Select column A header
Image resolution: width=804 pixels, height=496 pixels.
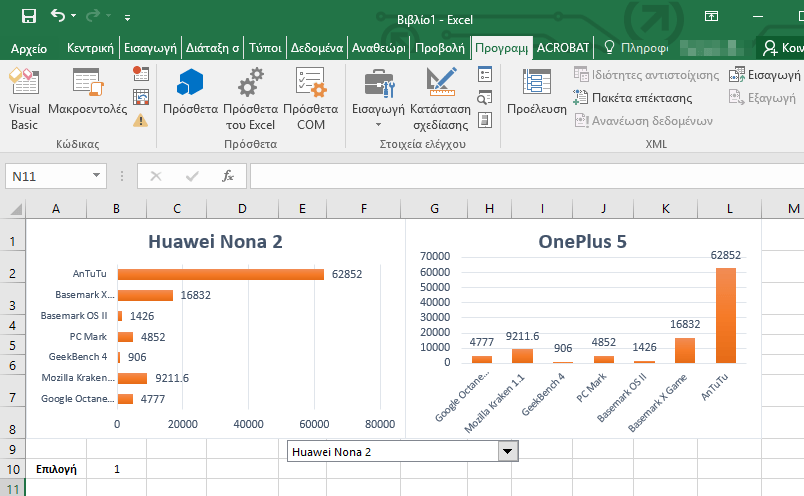56,209
